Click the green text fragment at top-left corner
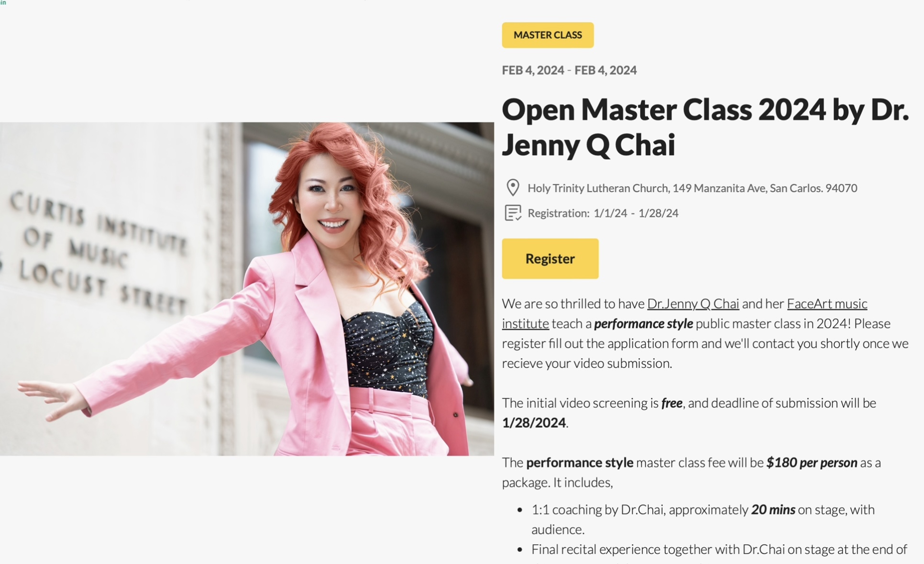 tap(3, 2)
